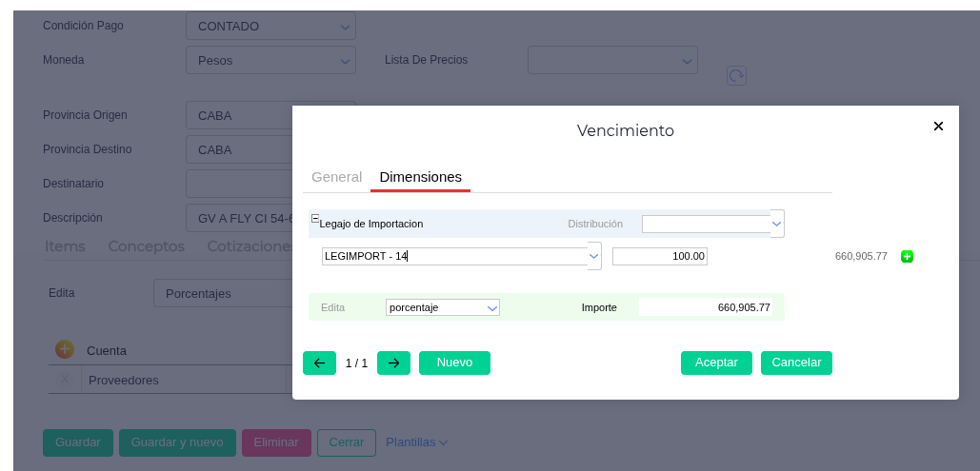
Task: Expand the LEGIMPORT - 14 combo box
Action: 594,256
